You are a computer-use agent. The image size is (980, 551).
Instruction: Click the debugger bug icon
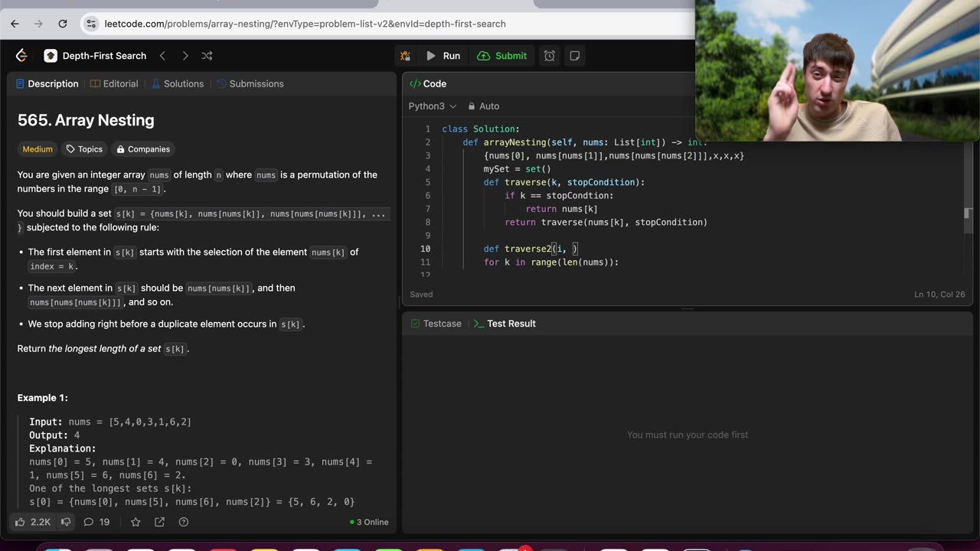click(x=405, y=56)
